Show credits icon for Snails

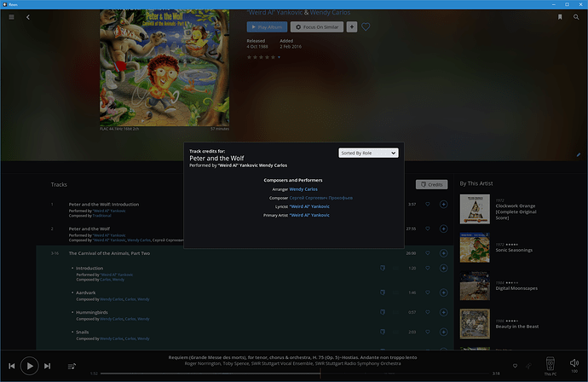pyautogui.click(x=383, y=332)
